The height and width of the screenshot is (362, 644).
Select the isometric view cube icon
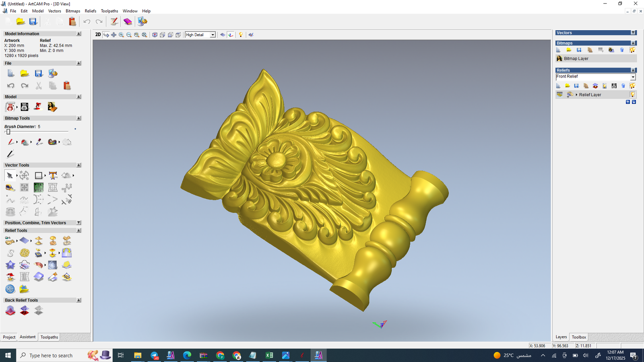pyautogui.click(x=155, y=35)
